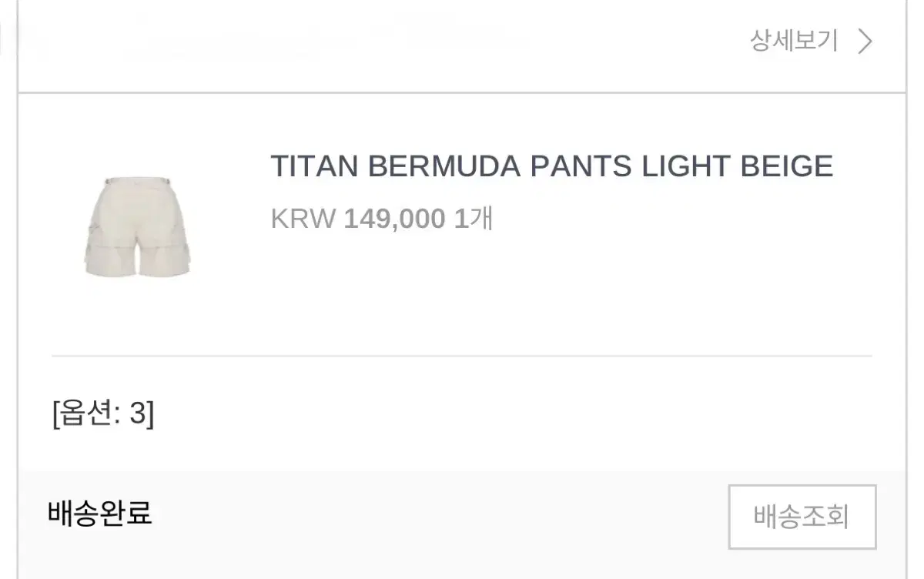Click the 배송완료 delivery status label
Screen dimensions: 924x579
tap(100, 513)
